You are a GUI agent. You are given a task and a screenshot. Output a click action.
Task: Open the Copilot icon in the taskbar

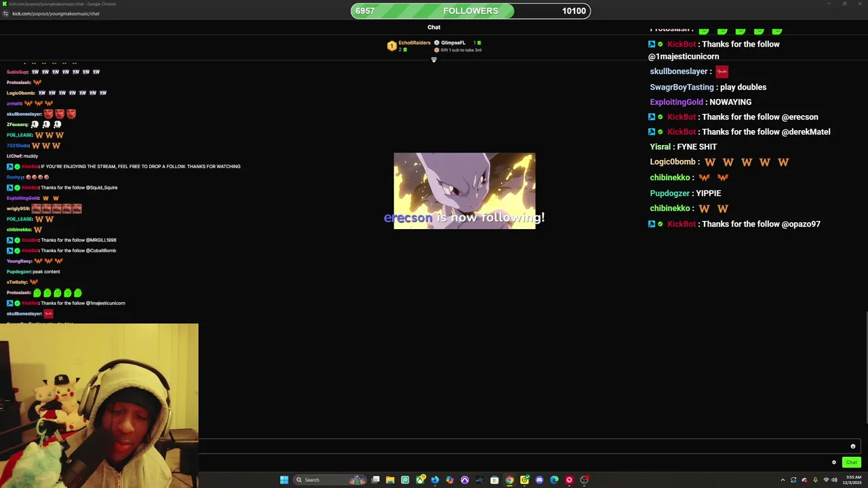(450, 480)
